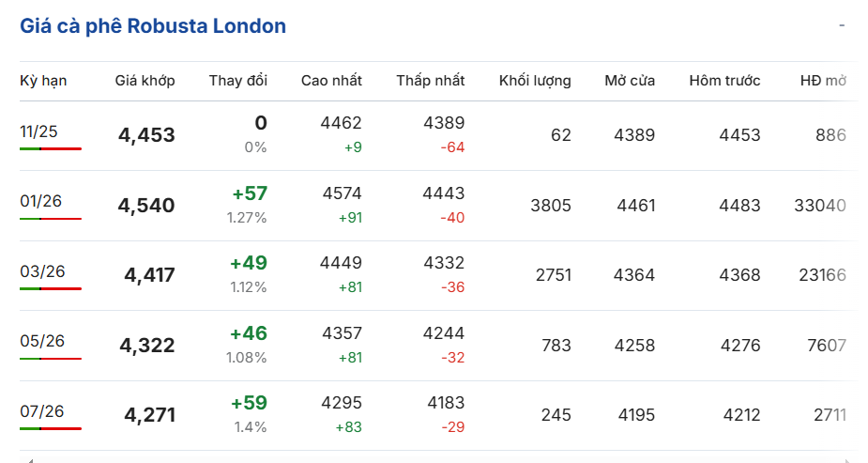Click the 'Khối lượng' column header
Viewport: 868px width, 463px height.
point(535,81)
